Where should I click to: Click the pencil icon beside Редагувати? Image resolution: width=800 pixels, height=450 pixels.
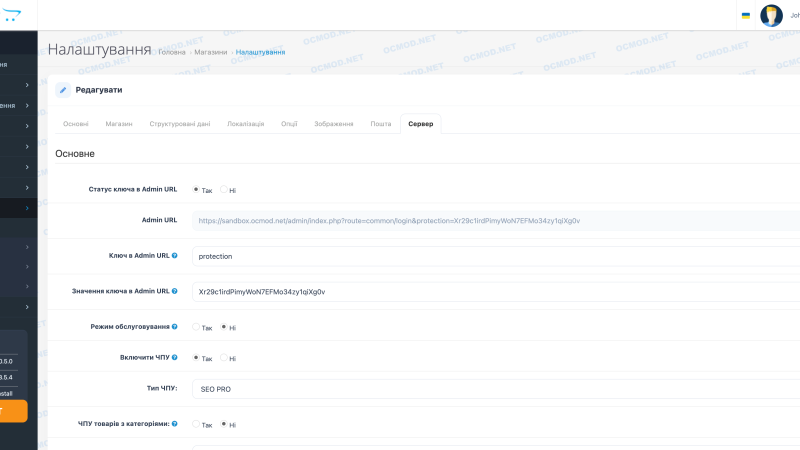[x=63, y=90]
